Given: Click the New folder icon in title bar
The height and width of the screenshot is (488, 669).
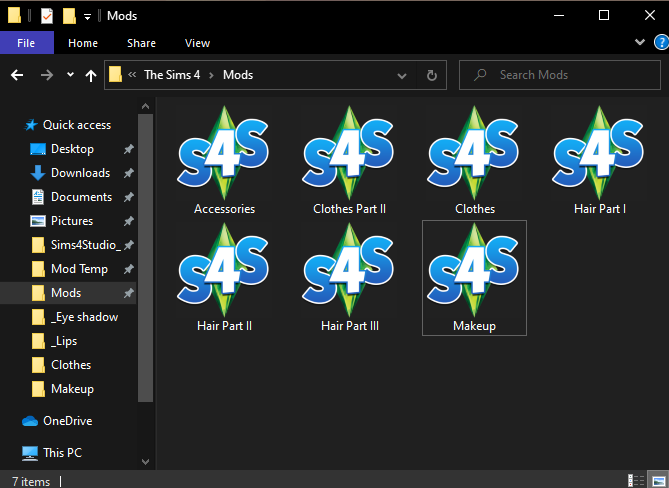Looking at the screenshot, I should coord(69,16).
